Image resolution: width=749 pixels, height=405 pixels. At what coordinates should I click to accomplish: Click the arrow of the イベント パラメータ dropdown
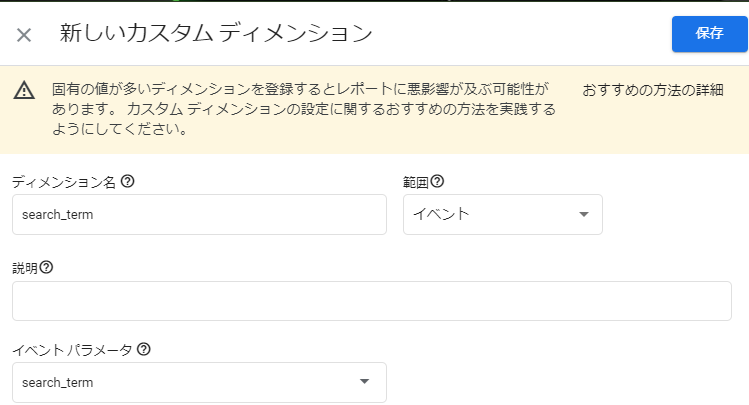[x=365, y=382]
